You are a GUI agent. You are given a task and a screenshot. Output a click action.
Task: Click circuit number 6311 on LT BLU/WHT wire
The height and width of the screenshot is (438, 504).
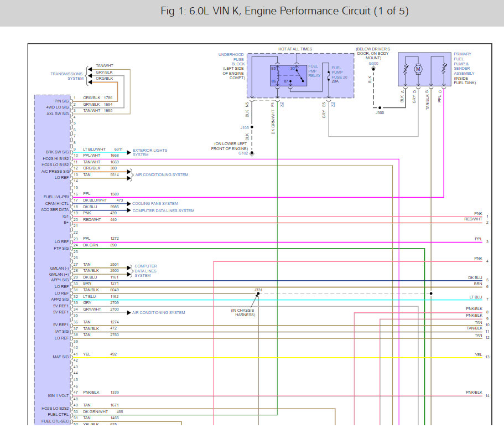click(x=118, y=150)
